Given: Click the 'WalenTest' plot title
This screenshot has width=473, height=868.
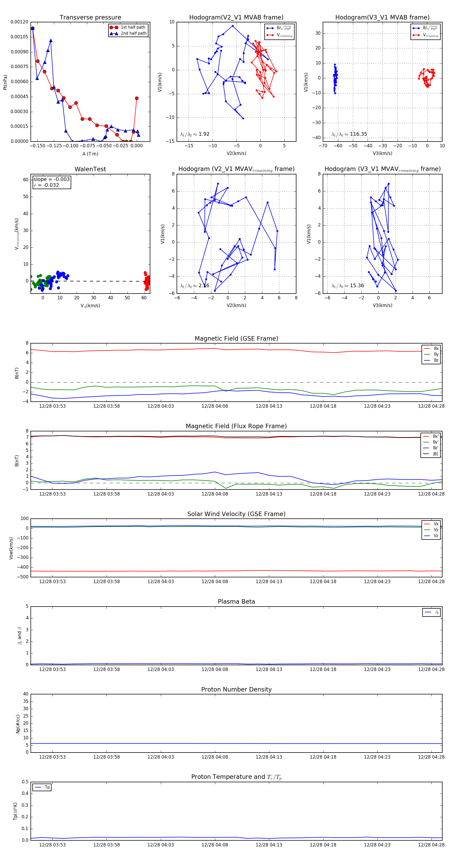Looking at the screenshot, I should click(x=90, y=169).
